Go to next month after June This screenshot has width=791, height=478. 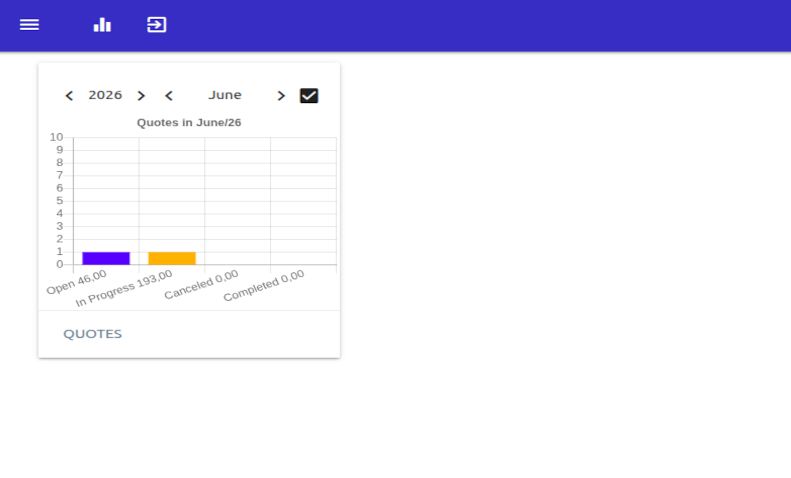pos(281,96)
